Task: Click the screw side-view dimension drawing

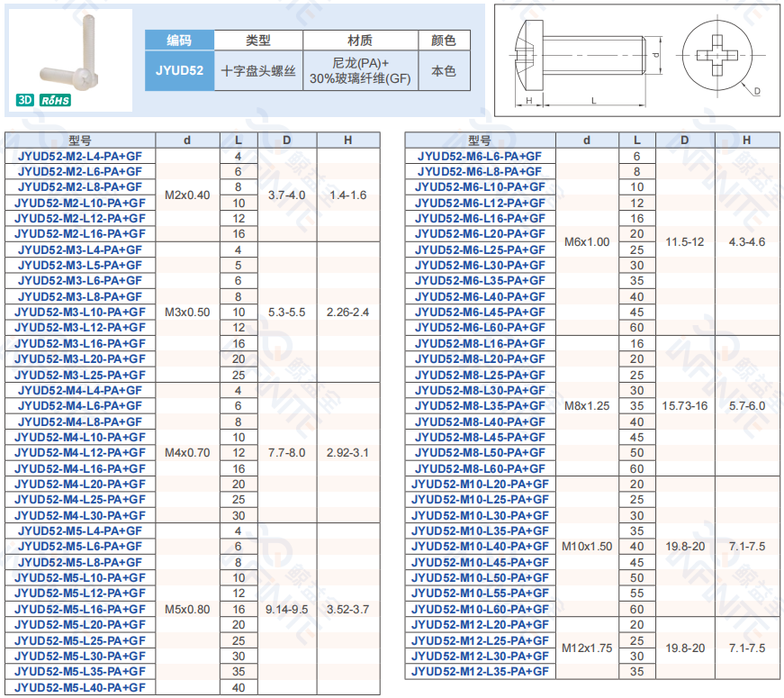Action: coord(587,62)
